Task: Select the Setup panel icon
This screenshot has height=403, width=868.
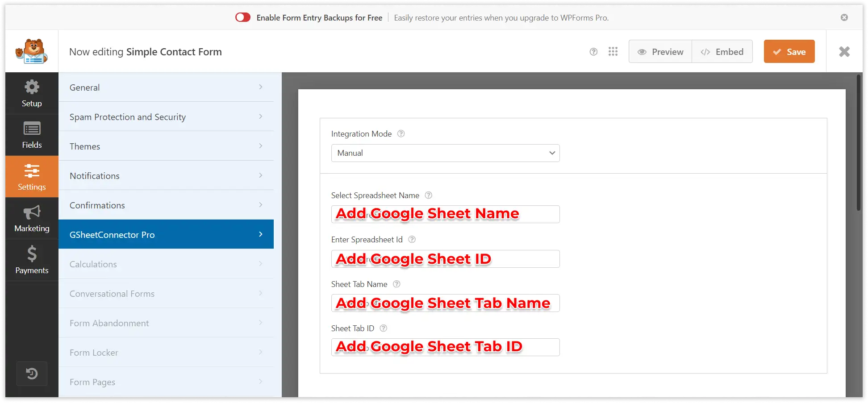Action: [32, 93]
